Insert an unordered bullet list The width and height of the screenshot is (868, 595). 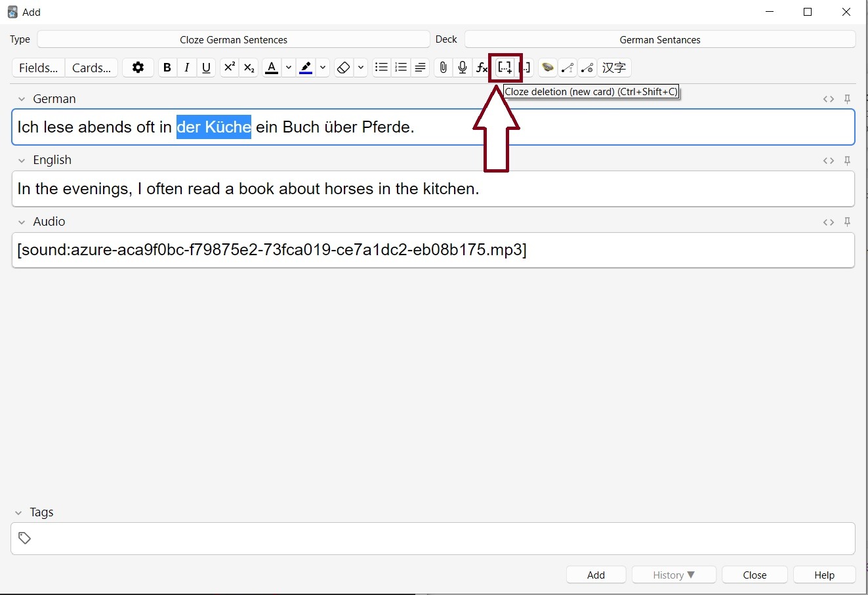pyautogui.click(x=381, y=68)
